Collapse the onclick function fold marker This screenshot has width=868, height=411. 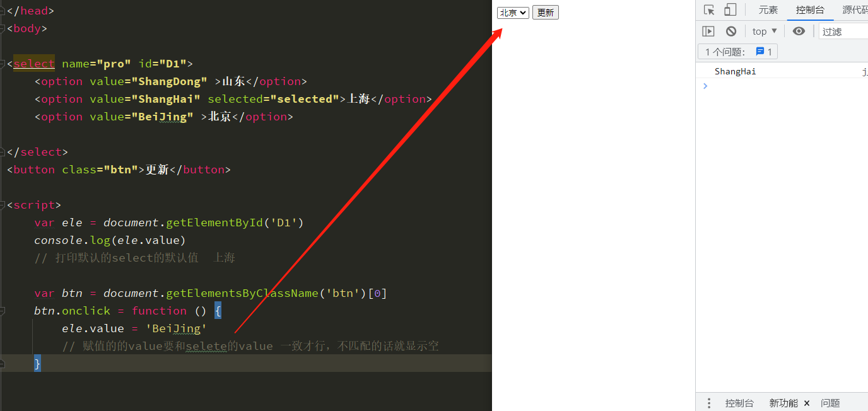3,311
